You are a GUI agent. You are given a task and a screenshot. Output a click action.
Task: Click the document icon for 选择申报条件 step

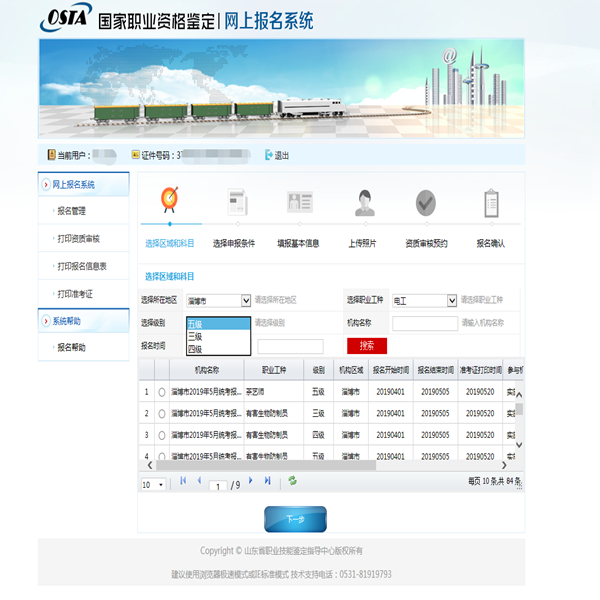[238, 201]
